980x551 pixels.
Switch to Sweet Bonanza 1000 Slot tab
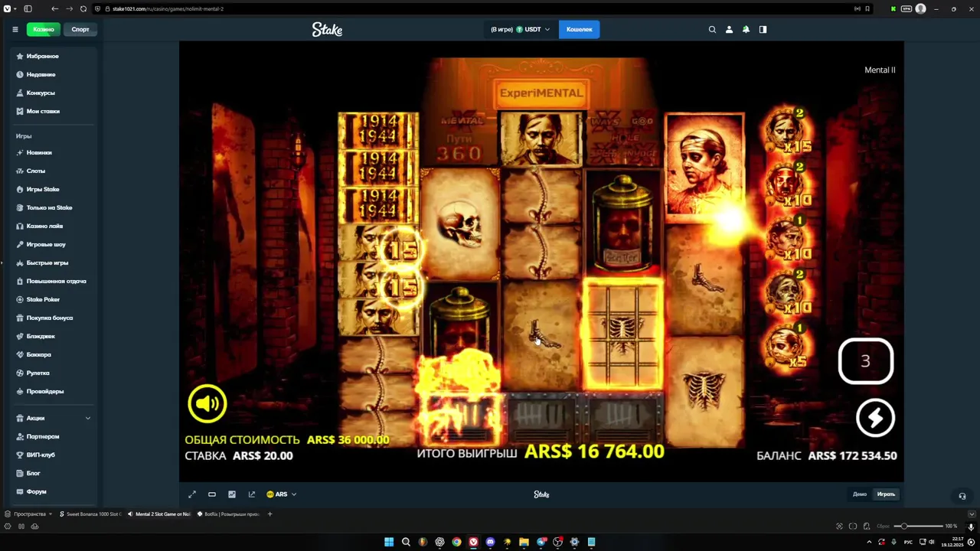click(x=90, y=514)
